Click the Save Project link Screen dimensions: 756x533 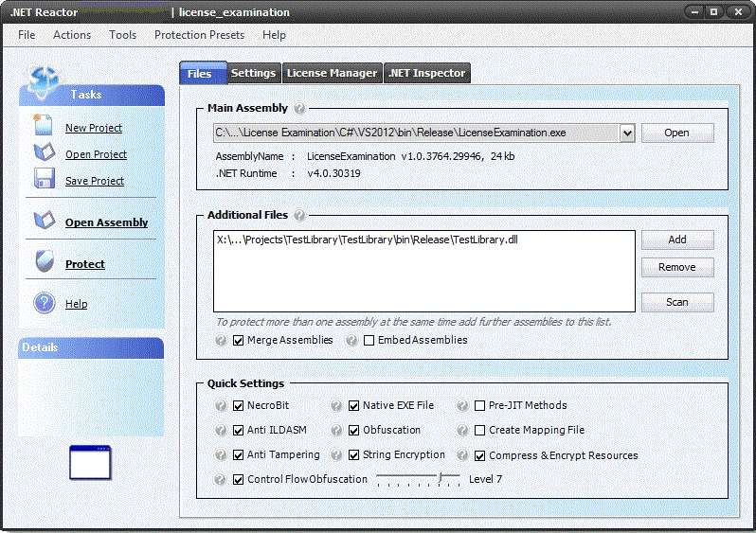point(95,181)
